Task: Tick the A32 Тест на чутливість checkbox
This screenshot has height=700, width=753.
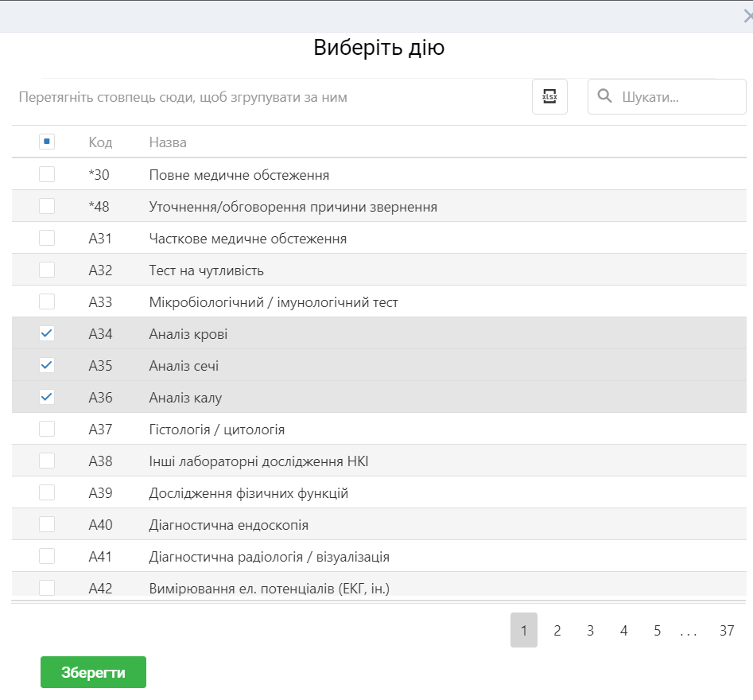Action: point(47,270)
